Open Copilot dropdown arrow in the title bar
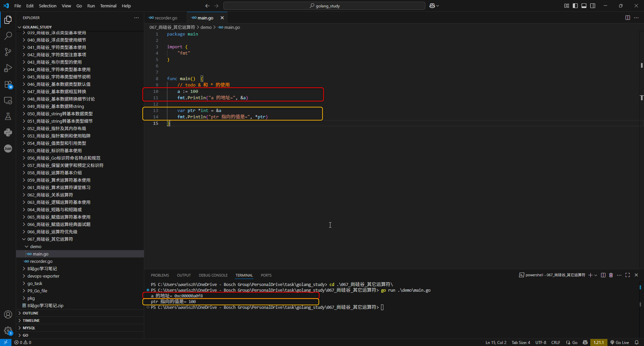 [438, 6]
